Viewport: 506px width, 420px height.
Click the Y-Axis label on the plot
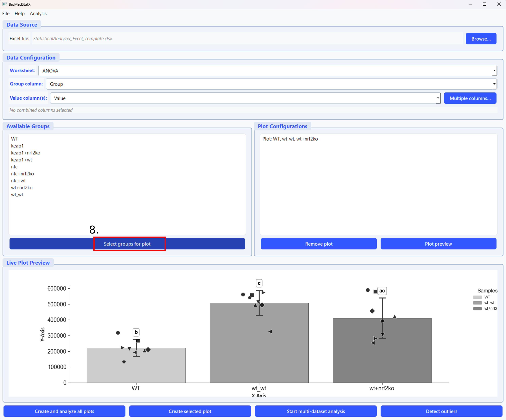(x=42, y=334)
